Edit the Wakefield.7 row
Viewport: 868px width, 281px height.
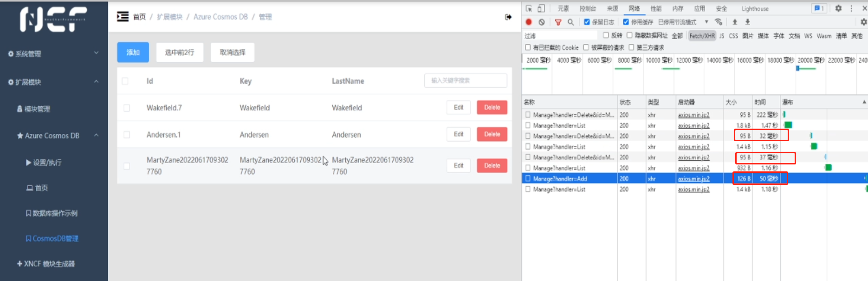tap(459, 107)
